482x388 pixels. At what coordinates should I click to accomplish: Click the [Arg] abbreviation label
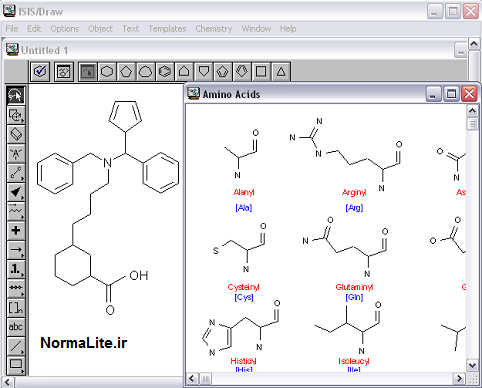pos(354,208)
